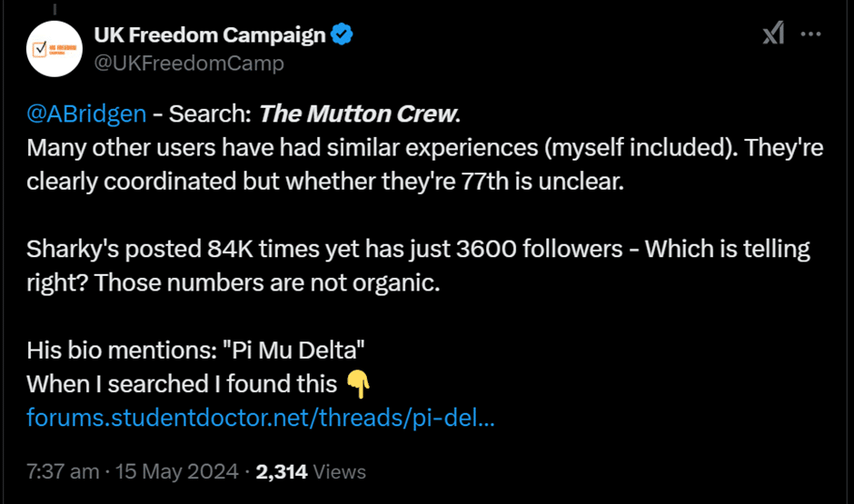View the 2,314 view count
This screenshot has height=504, width=854.
click(x=282, y=471)
